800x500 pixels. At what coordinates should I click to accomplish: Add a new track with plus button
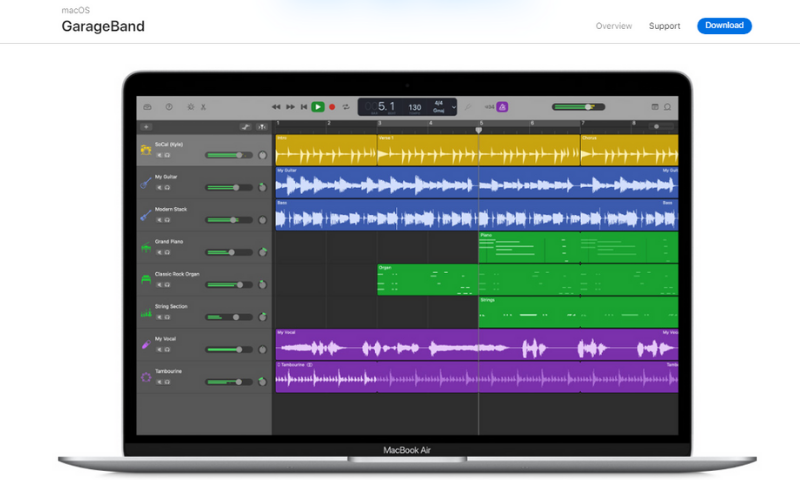coord(146,127)
